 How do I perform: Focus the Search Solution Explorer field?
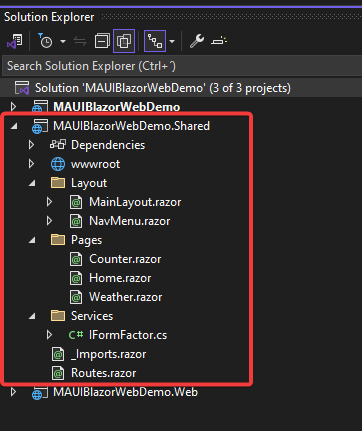coord(182,66)
